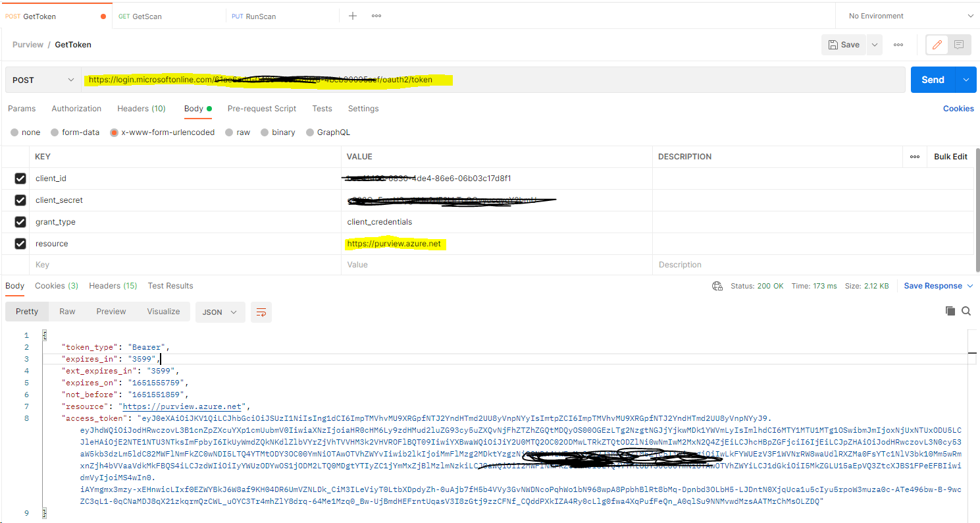
Task: Open response Cookies (3) tab
Action: (57, 286)
